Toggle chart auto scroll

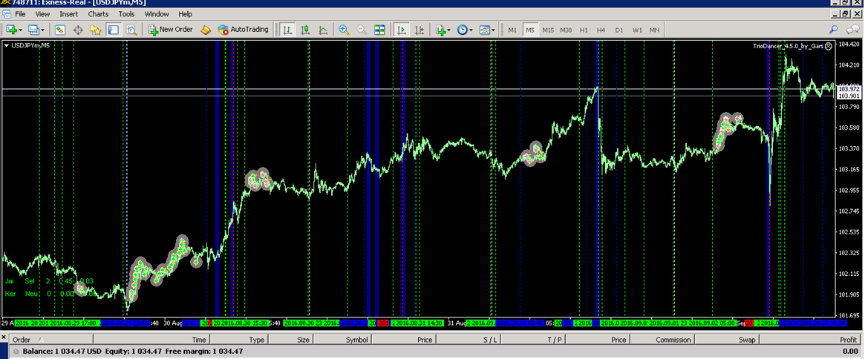tap(402, 30)
